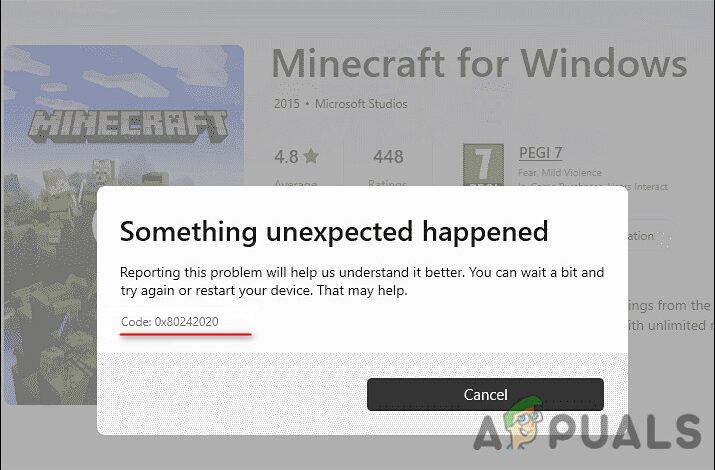Image resolution: width=715 pixels, height=470 pixels.
Task: Click the star icon next to 4.8
Action: (x=311, y=156)
